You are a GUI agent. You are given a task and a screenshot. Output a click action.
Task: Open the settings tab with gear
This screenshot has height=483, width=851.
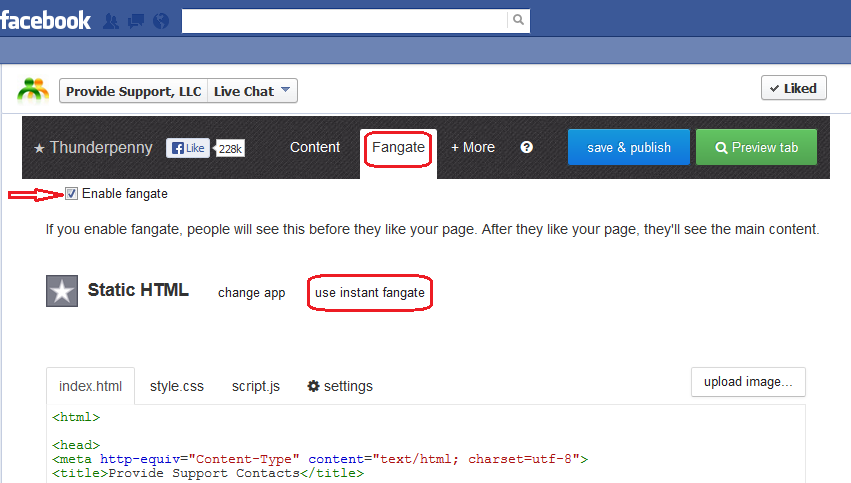pyautogui.click(x=340, y=386)
